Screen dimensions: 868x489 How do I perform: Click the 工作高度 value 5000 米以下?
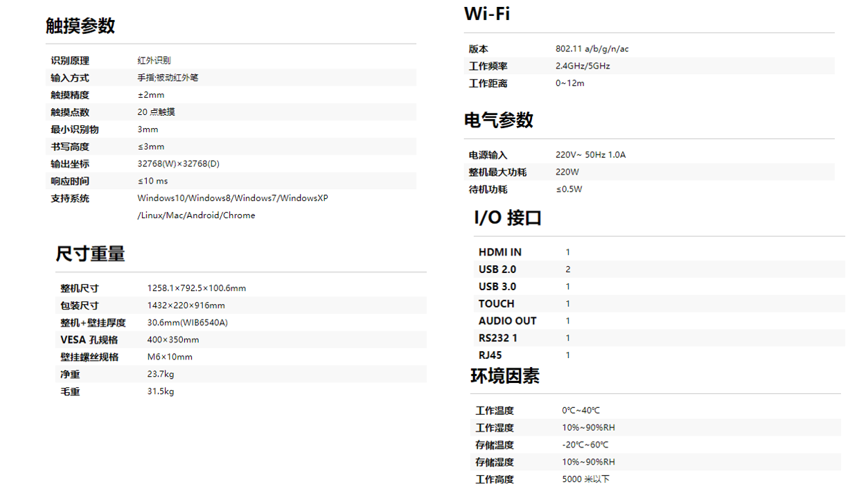[586, 479]
